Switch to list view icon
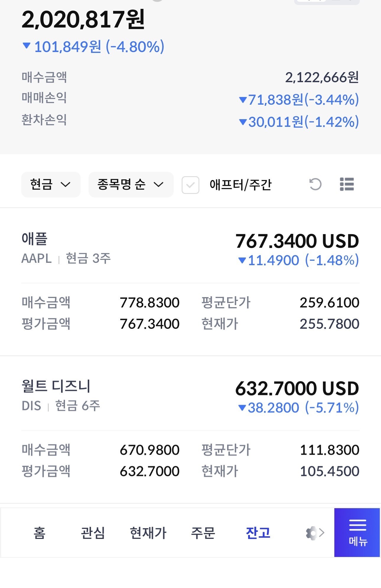 [x=347, y=184]
